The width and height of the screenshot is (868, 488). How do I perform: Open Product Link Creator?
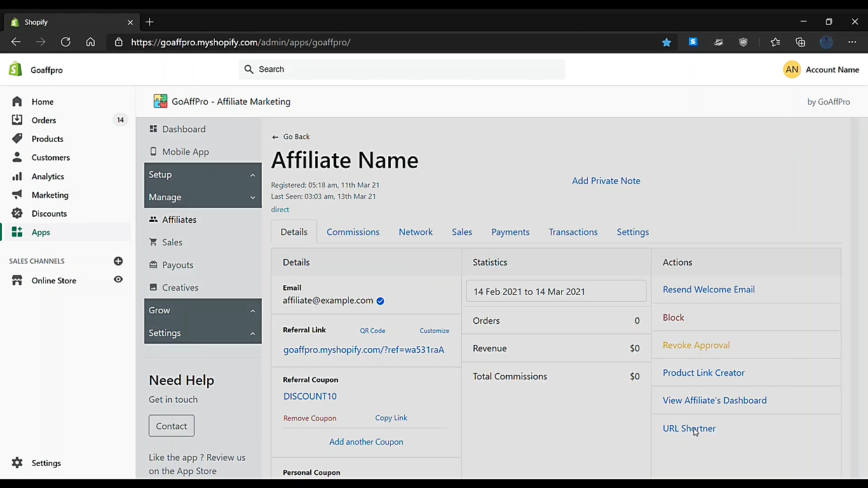coord(703,372)
